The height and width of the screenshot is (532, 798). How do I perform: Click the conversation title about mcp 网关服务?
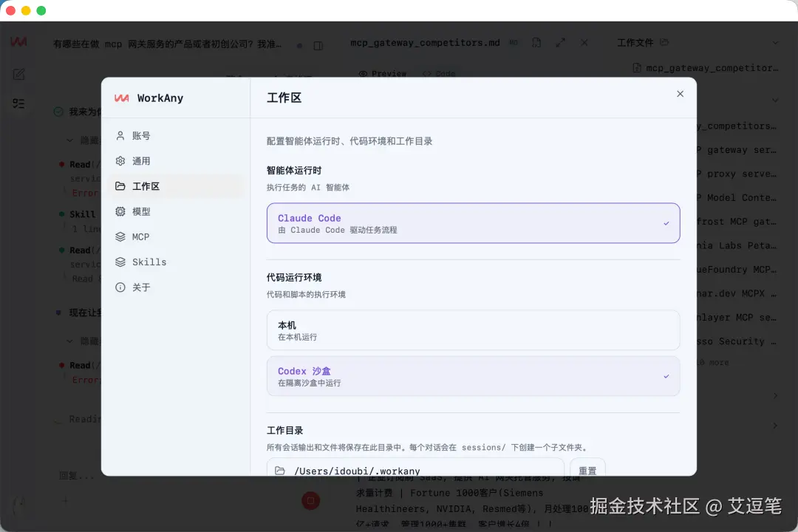pyautogui.click(x=168, y=44)
